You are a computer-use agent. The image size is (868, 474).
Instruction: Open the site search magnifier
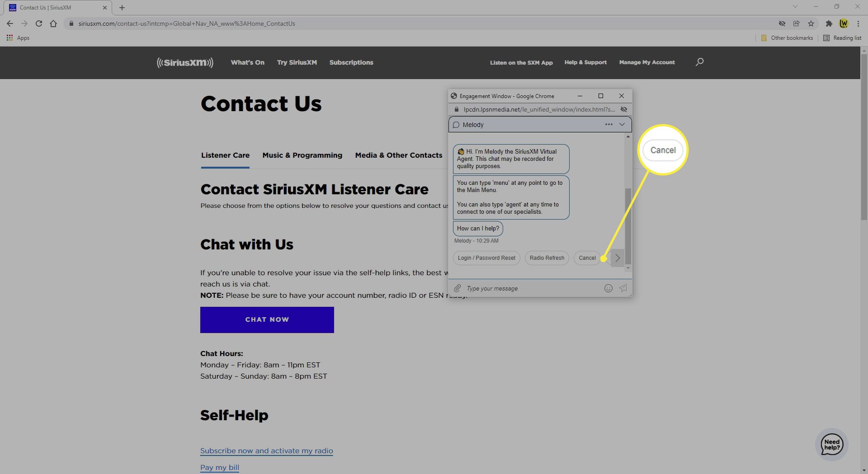point(699,62)
